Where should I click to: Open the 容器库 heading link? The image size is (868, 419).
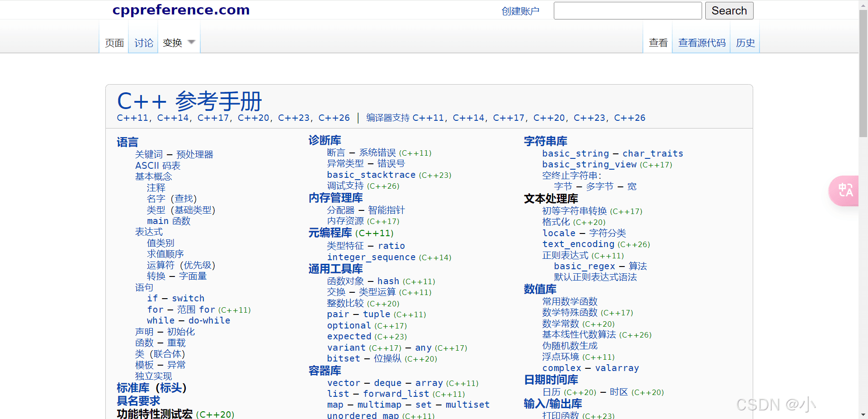point(325,371)
